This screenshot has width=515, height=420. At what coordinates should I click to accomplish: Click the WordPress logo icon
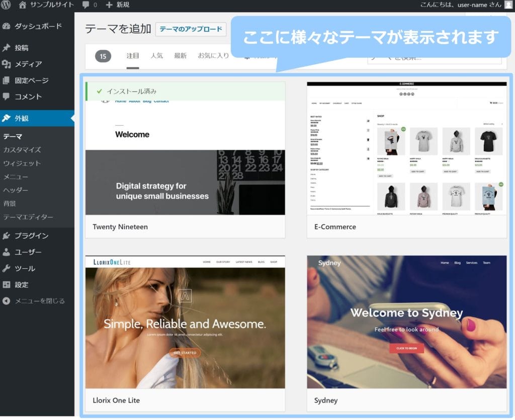[x=6, y=5]
